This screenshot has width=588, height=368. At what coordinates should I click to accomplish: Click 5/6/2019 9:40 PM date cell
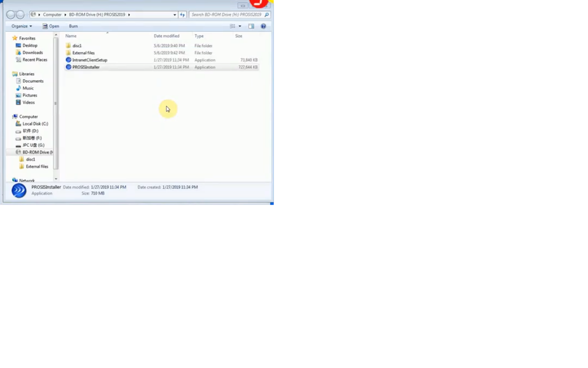[169, 46]
